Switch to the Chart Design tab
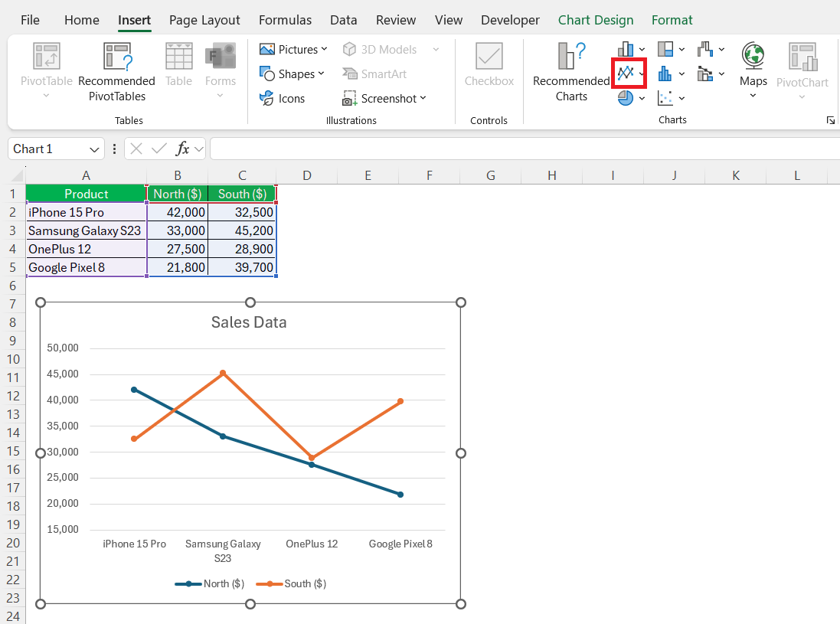 (596, 21)
